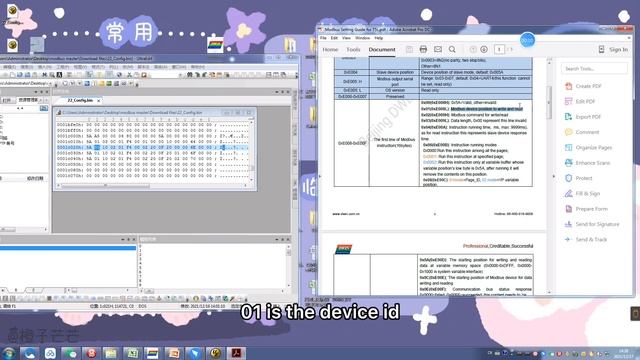Click the print icon in Acrobat toolbar
Screen dimensions: 640x360
coord(423,49)
